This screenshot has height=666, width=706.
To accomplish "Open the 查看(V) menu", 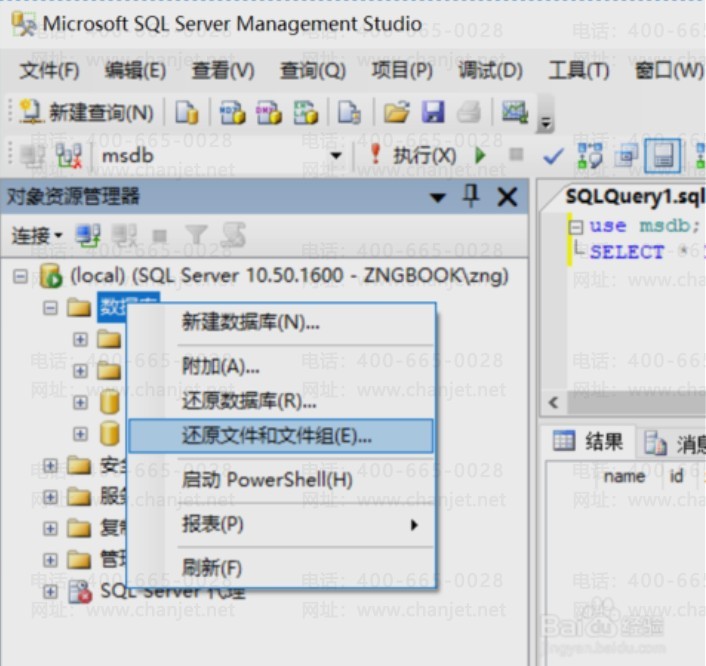I will pyautogui.click(x=223, y=71).
